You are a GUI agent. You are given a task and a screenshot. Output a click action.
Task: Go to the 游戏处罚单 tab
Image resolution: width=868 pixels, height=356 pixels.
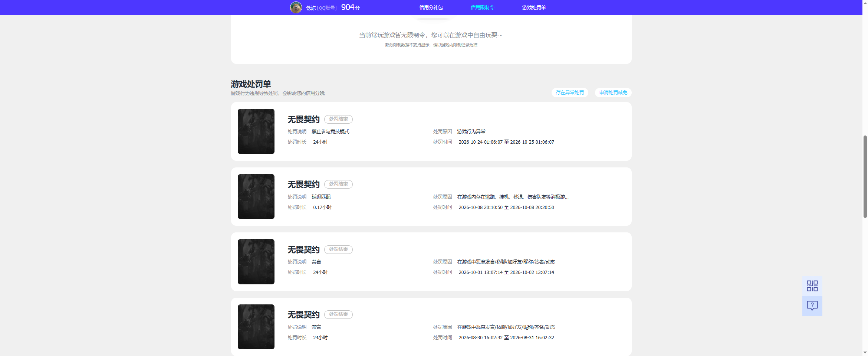tap(534, 7)
